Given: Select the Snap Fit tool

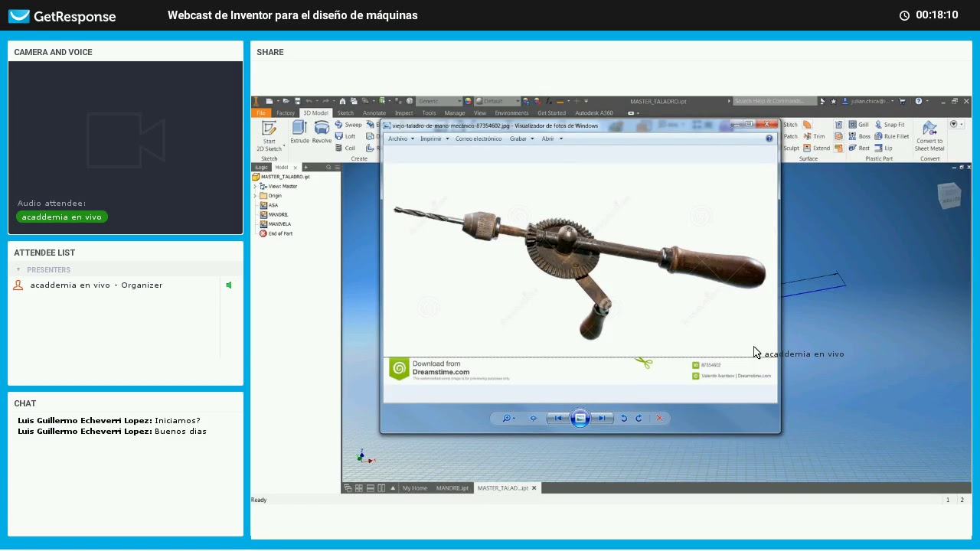Looking at the screenshot, I should [889, 125].
